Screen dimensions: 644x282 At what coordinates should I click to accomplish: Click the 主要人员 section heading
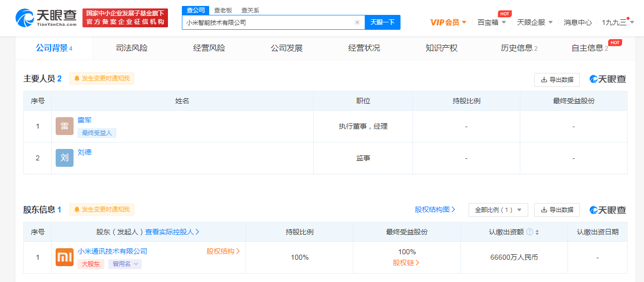coord(39,78)
